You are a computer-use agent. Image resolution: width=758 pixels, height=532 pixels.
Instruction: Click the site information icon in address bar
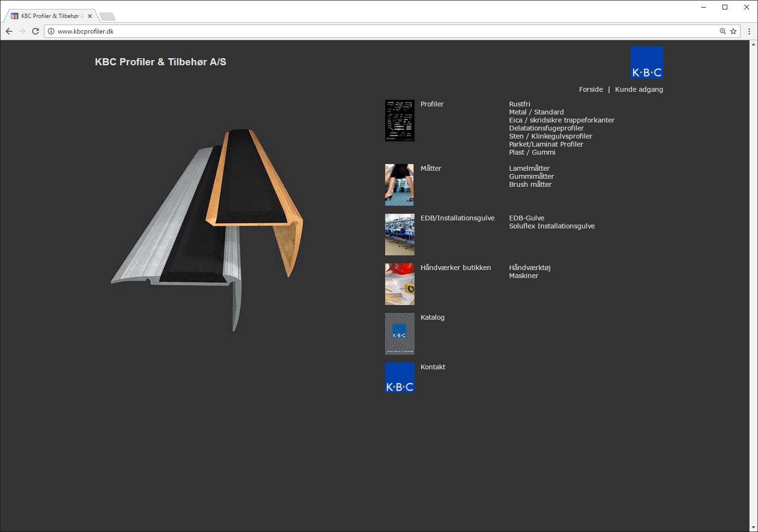tap(51, 31)
